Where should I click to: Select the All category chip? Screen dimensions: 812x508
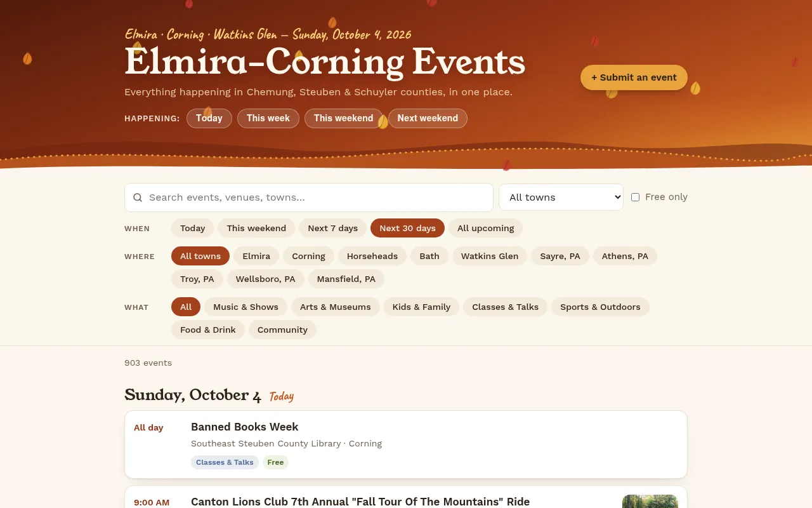coord(186,307)
